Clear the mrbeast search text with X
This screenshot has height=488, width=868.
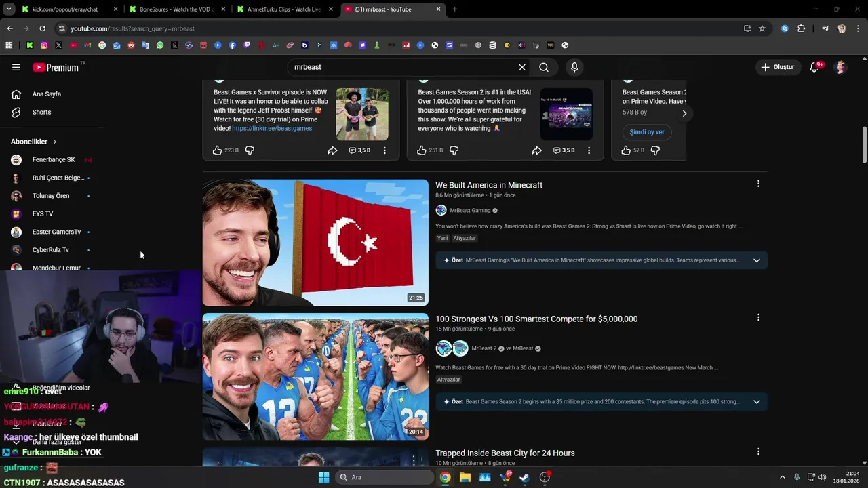pyautogui.click(x=522, y=67)
